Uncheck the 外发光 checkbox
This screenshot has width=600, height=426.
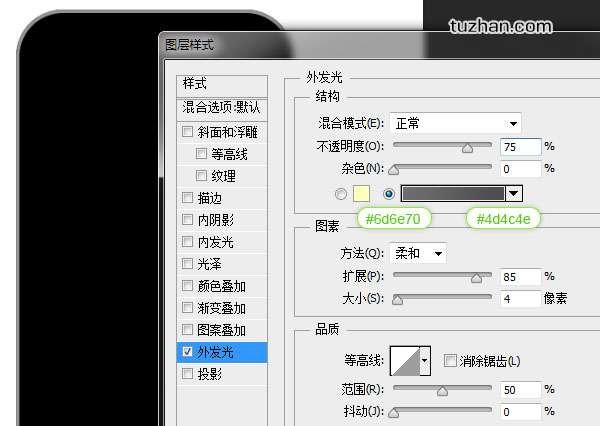tap(188, 351)
